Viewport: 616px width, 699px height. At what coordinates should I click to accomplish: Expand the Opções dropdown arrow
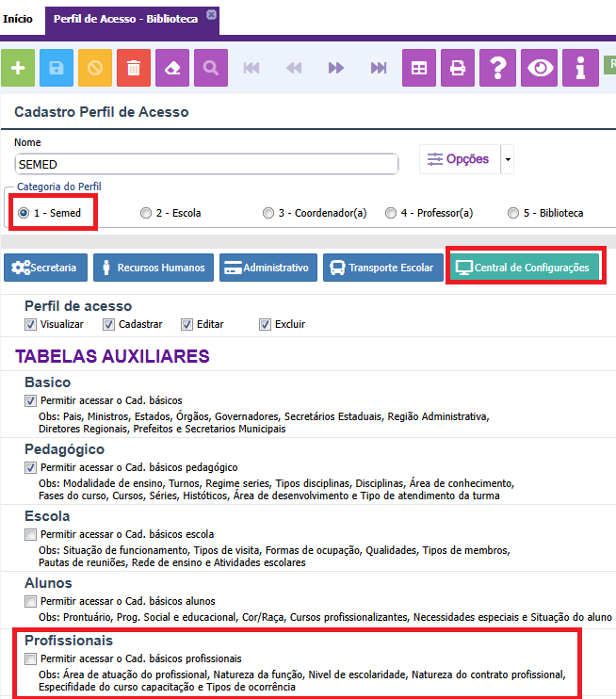[x=509, y=159]
